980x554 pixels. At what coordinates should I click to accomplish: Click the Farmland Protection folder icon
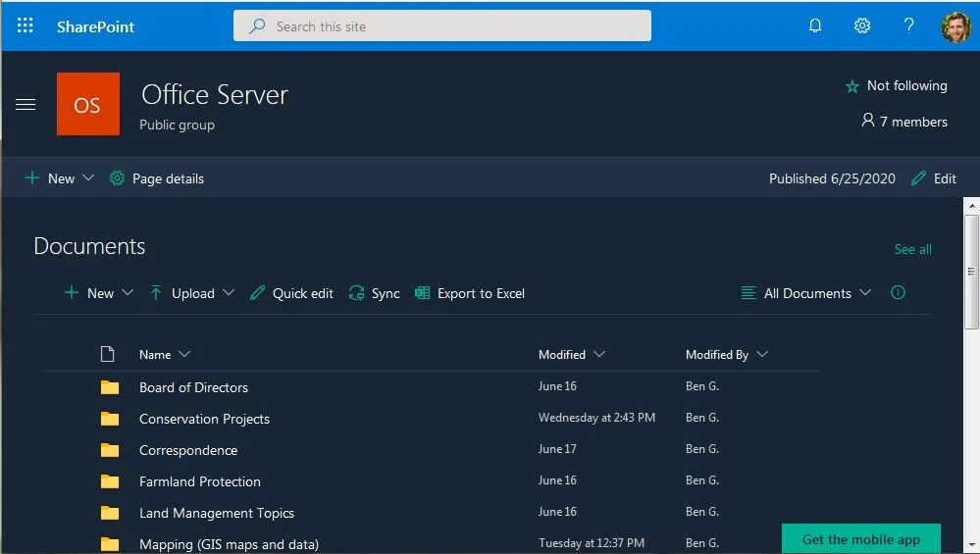click(x=110, y=480)
